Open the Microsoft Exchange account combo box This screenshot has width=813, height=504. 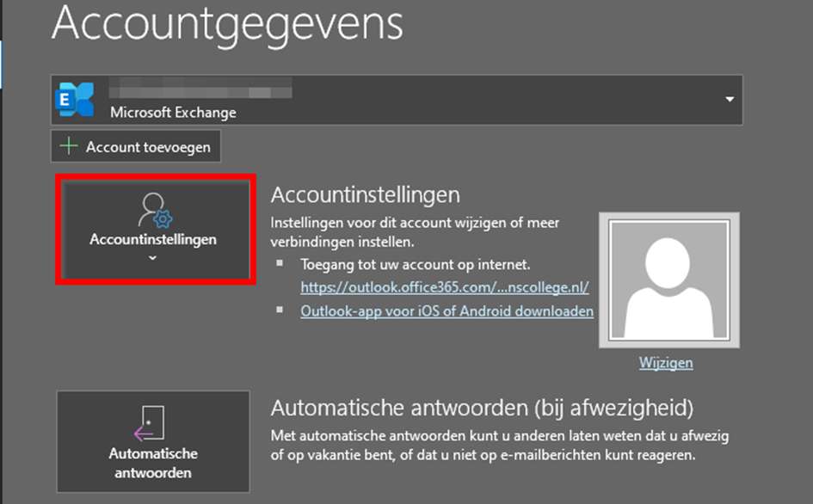point(397,100)
